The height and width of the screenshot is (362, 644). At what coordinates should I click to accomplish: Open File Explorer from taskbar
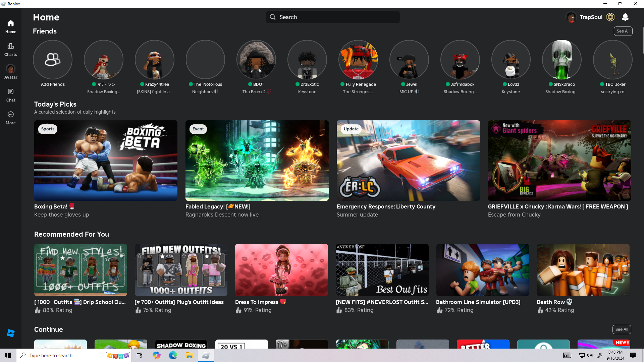(190, 355)
